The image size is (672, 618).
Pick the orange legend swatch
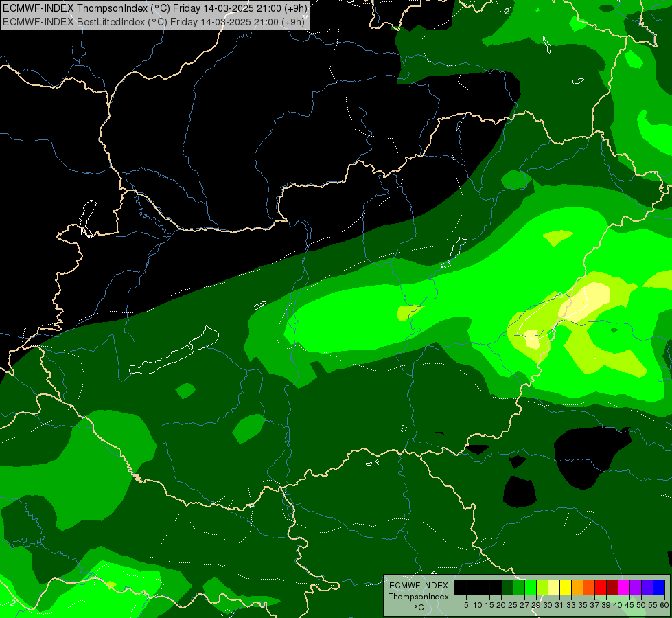577,587
